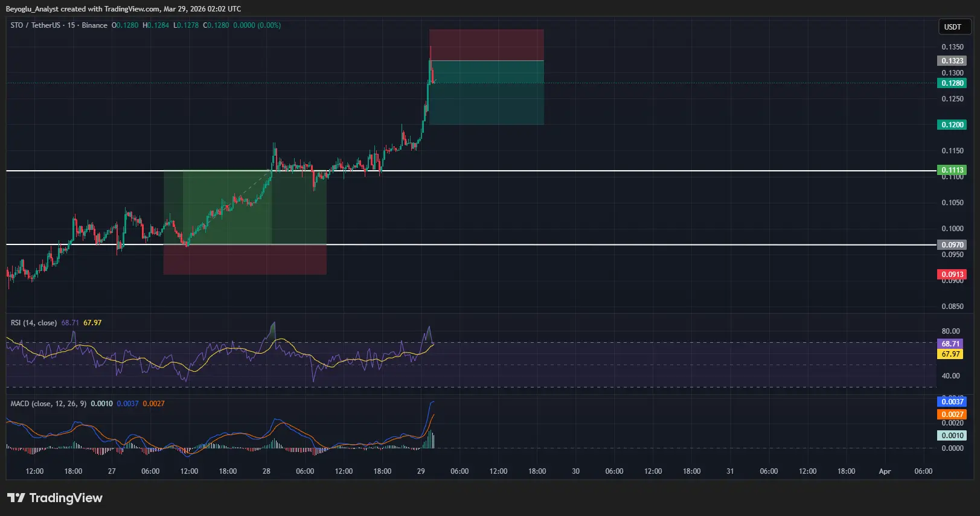Click the blue 0.0037 tag on MACD scale

pyautogui.click(x=952, y=402)
